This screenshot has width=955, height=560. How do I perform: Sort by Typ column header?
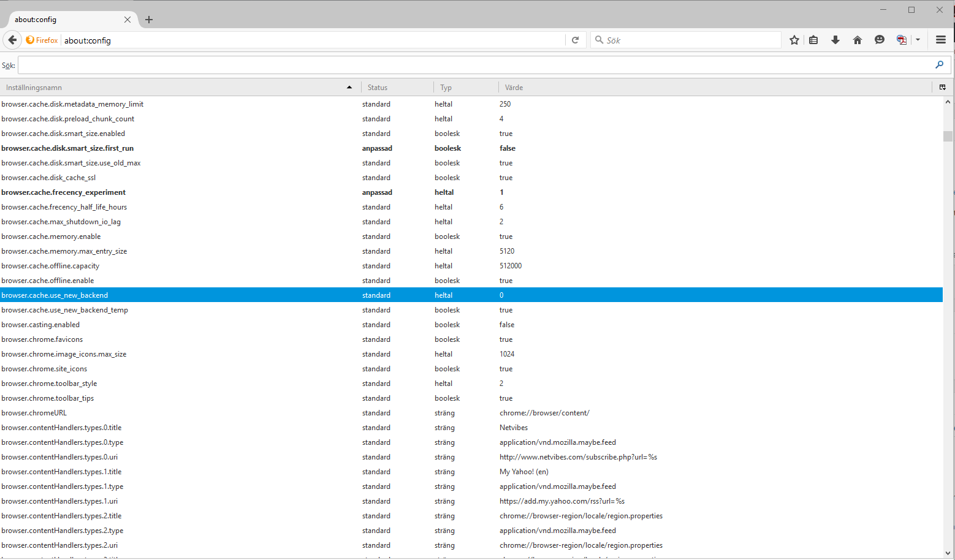466,87
